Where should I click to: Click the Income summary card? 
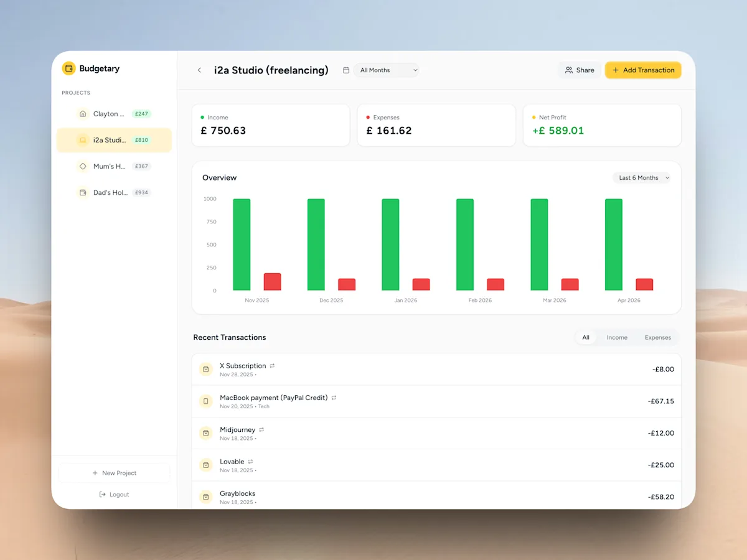(271, 125)
